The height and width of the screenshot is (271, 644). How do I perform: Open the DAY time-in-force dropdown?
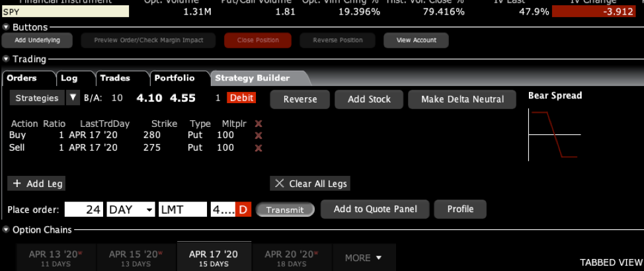[x=130, y=210]
